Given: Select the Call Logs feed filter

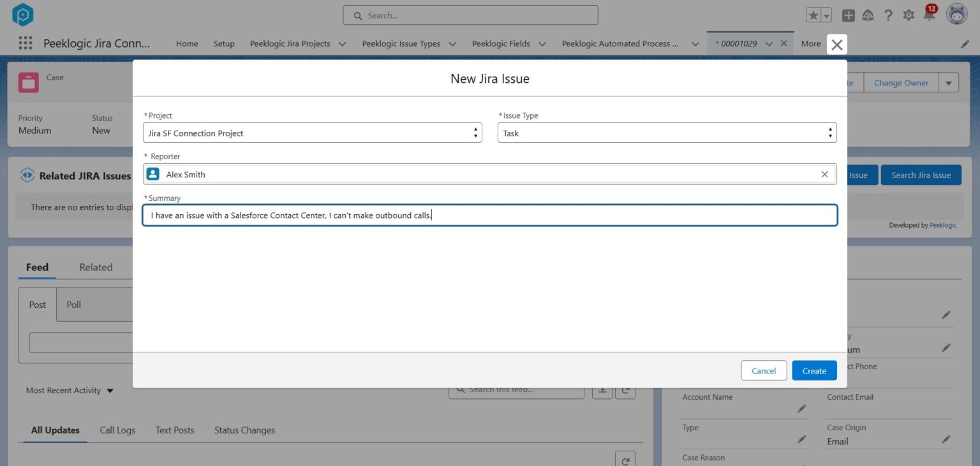Looking at the screenshot, I should pos(117,430).
